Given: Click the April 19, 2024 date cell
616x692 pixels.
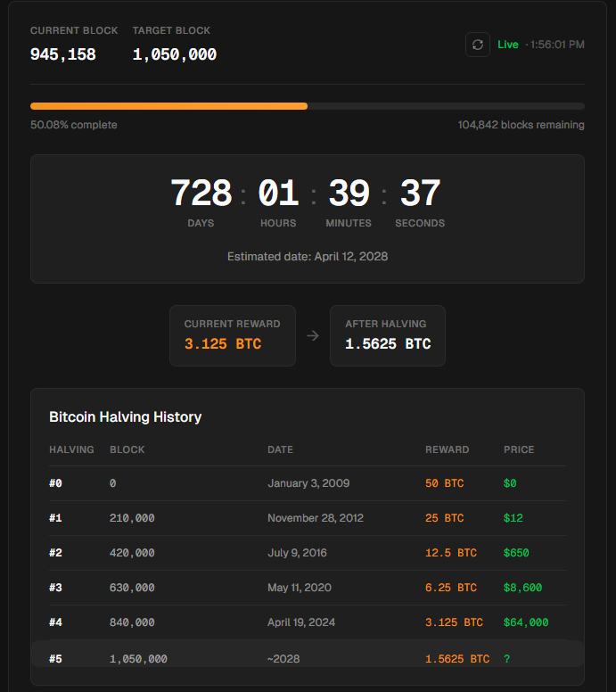Looking at the screenshot, I should tap(301, 622).
